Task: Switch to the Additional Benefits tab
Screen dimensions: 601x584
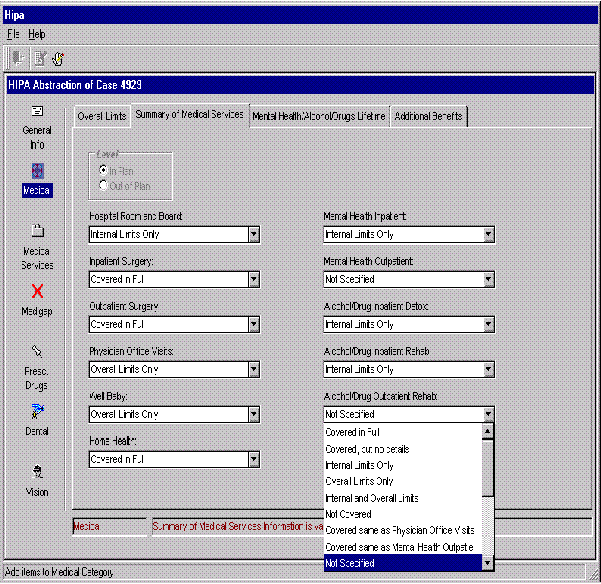Action: (428, 116)
